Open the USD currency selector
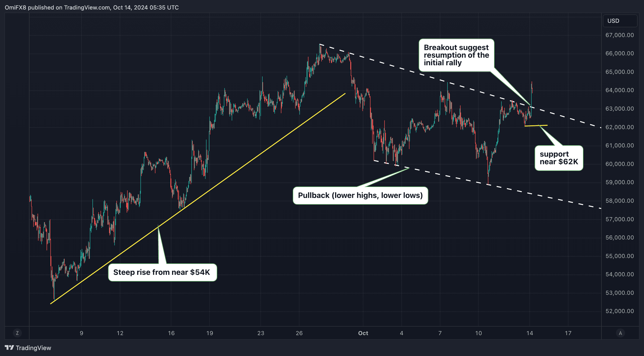This screenshot has width=644, height=356. coord(620,21)
